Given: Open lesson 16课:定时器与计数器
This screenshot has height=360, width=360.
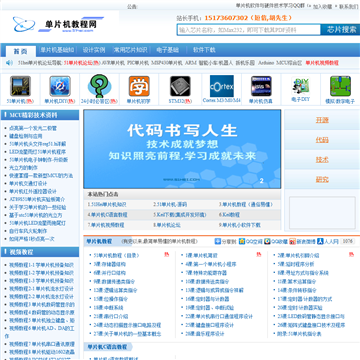Looking at the screenshot, I should (207, 299).
